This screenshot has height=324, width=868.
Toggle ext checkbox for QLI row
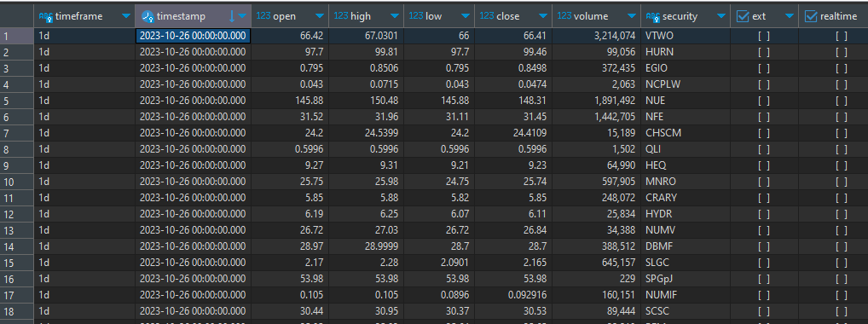click(764, 149)
